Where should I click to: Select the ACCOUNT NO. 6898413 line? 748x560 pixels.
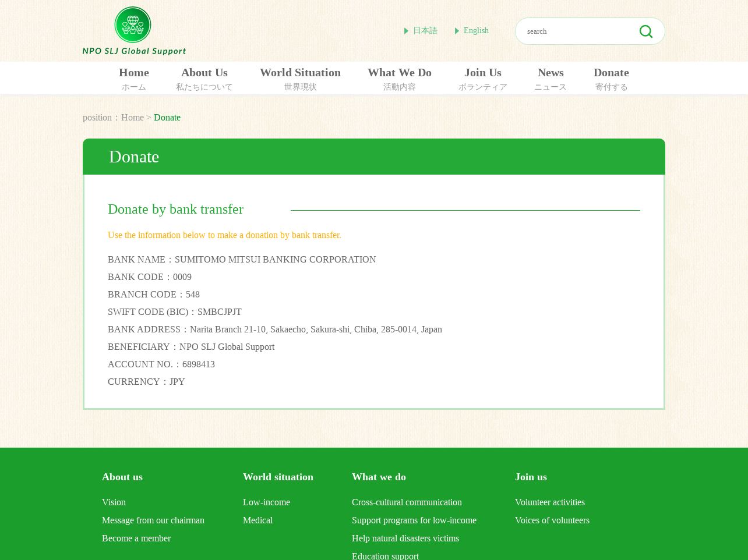pyautogui.click(x=161, y=364)
